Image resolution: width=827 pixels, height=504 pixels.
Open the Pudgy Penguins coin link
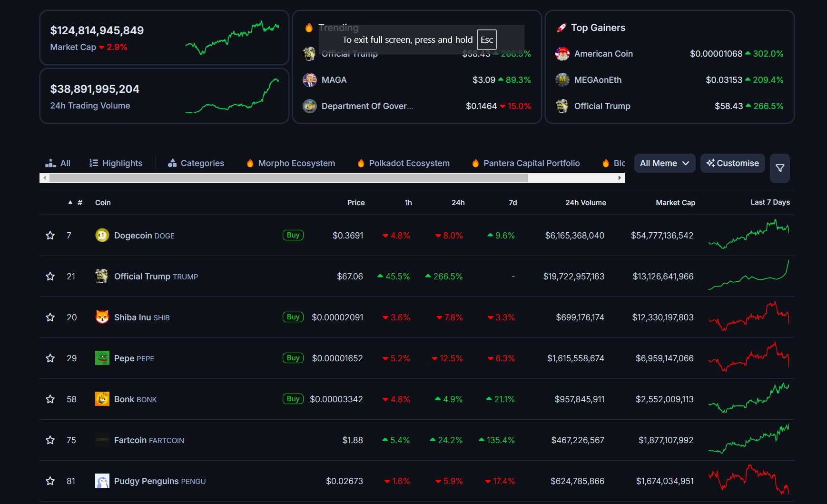click(x=160, y=481)
